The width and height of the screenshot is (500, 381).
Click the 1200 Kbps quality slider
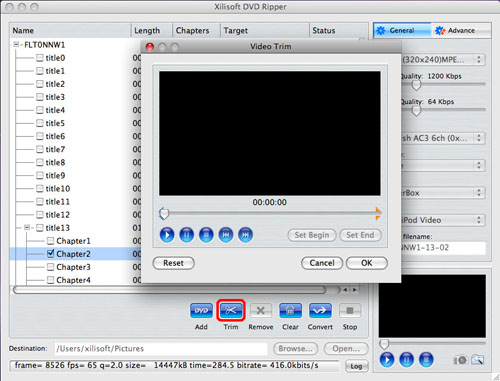(416, 85)
